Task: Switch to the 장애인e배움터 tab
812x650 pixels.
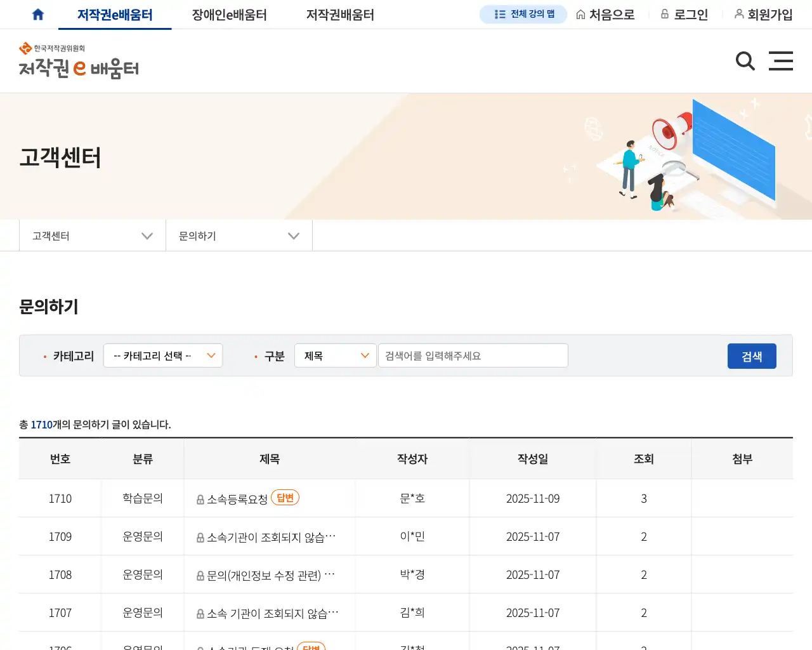Action: point(230,14)
